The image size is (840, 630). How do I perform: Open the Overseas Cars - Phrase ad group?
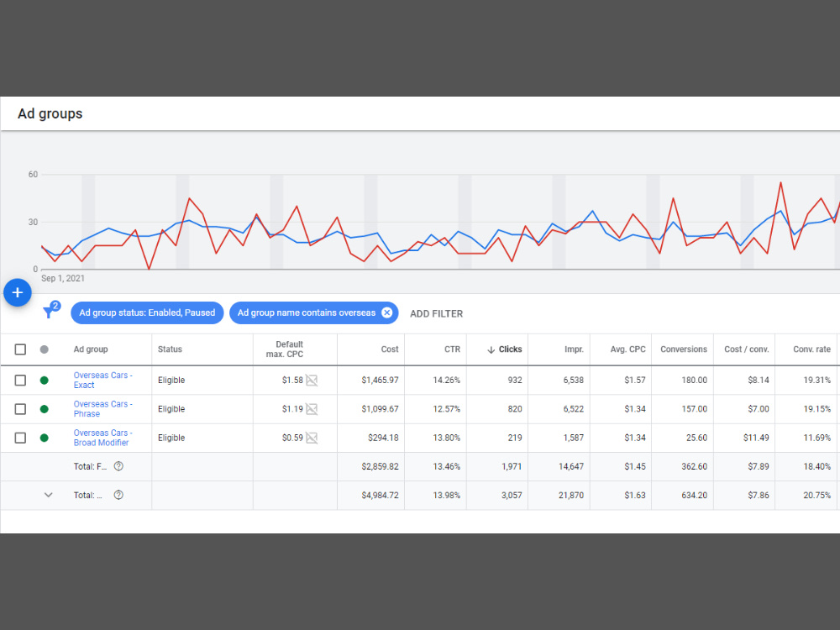pos(102,409)
